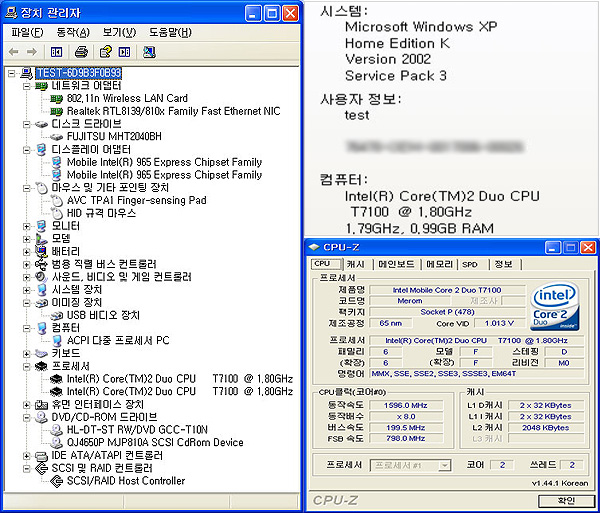Open the 도움말(H) menu
600x513 pixels.
click(x=170, y=33)
